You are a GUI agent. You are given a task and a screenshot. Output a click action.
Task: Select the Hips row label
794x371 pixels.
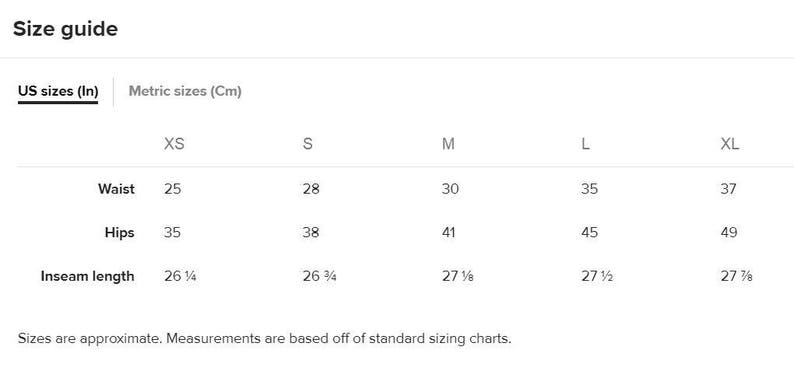pos(120,233)
